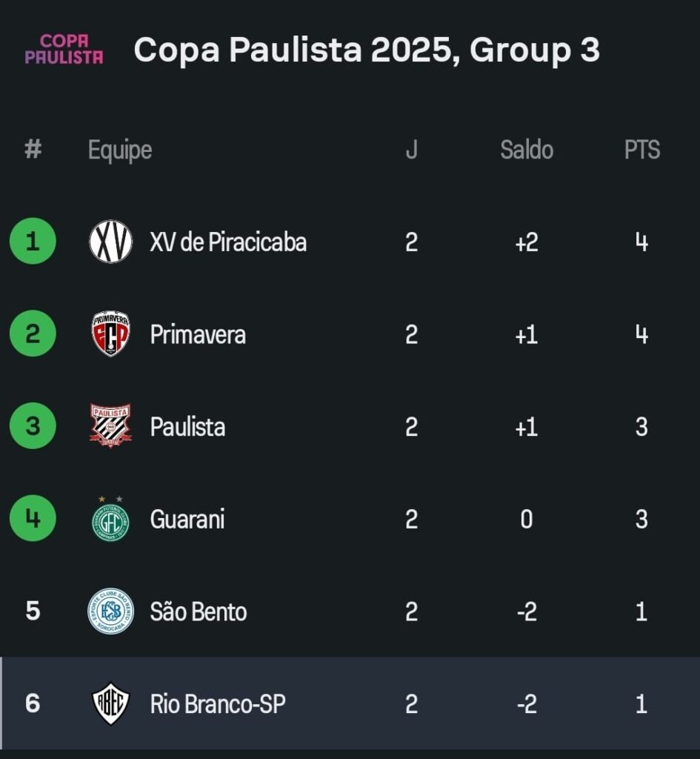Image resolution: width=700 pixels, height=759 pixels.
Task: Select the Primavera ECP shield crest
Action: [111, 334]
